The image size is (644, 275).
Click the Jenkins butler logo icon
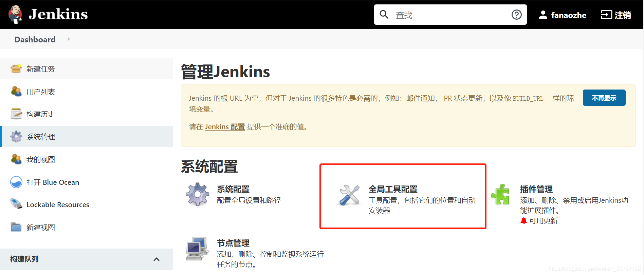coord(15,15)
